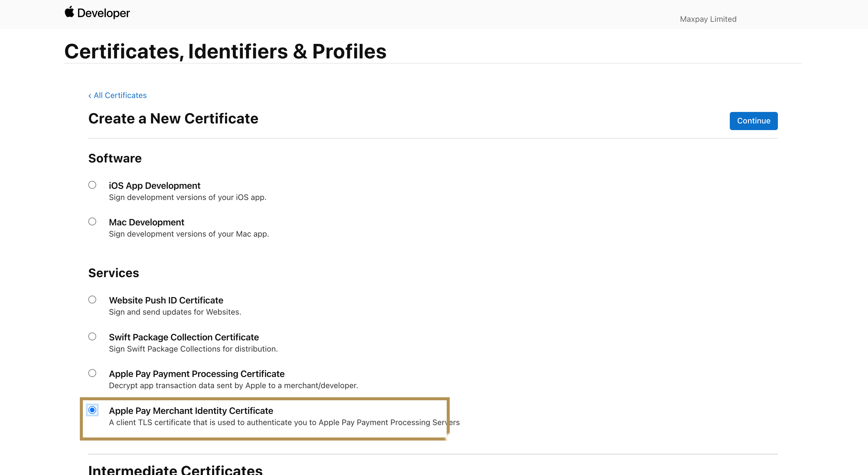Click the back chevron before All Certificates
This screenshot has height=475, width=868.
coord(90,96)
